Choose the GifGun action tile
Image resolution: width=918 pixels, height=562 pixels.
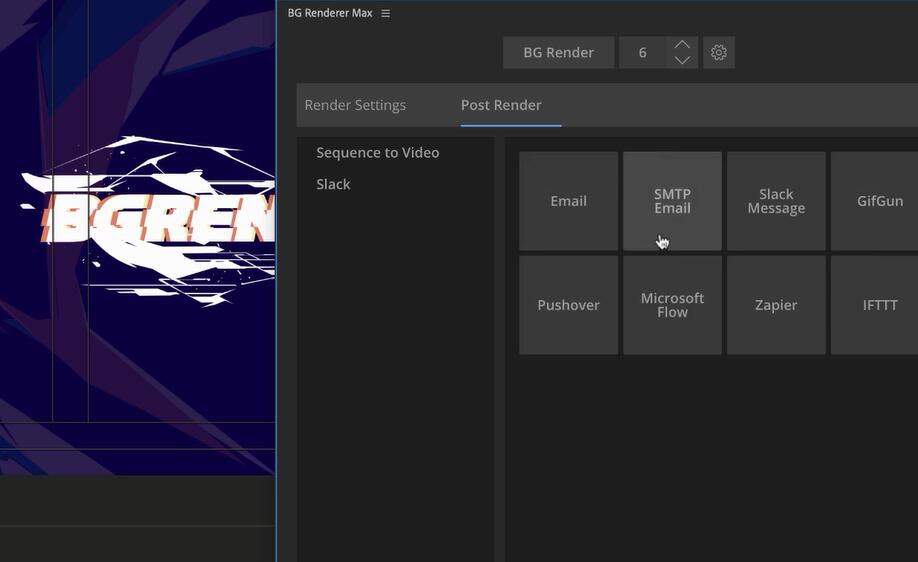(875, 201)
